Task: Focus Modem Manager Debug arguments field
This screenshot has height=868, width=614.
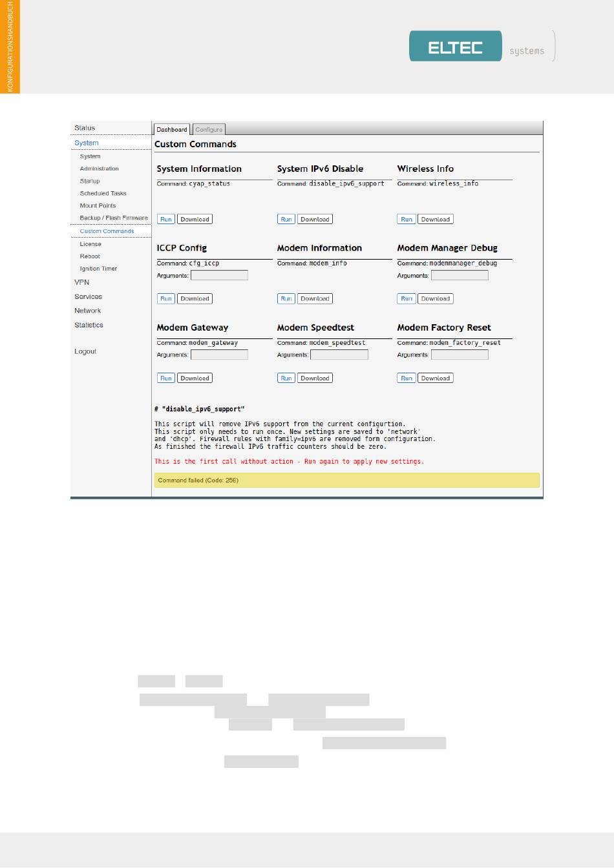Action: click(460, 275)
